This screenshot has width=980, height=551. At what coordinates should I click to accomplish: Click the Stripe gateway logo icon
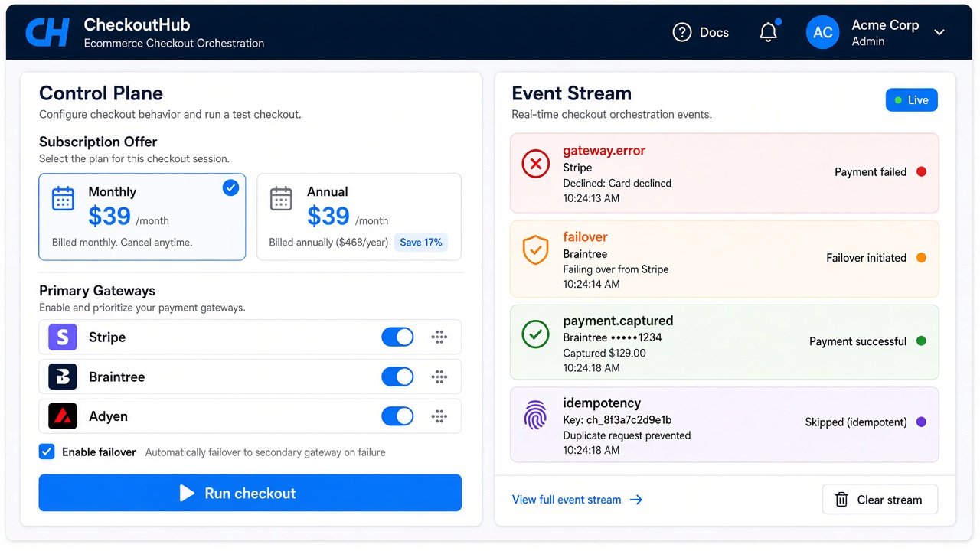point(63,337)
